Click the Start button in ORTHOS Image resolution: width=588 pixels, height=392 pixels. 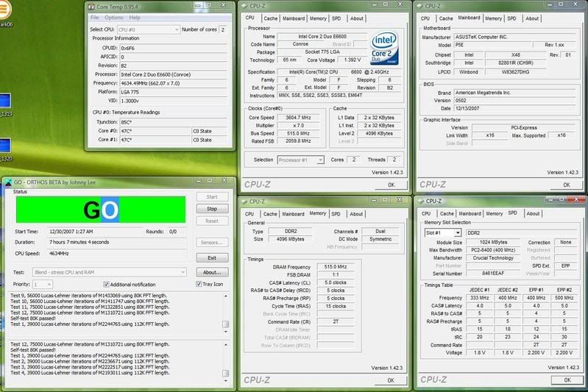pyautogui.click(x=212, y=197)
